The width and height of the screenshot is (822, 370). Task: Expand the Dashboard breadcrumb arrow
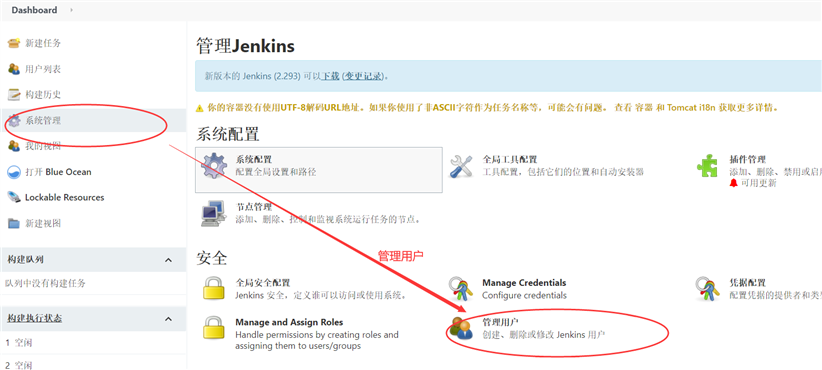pos(71,10)
